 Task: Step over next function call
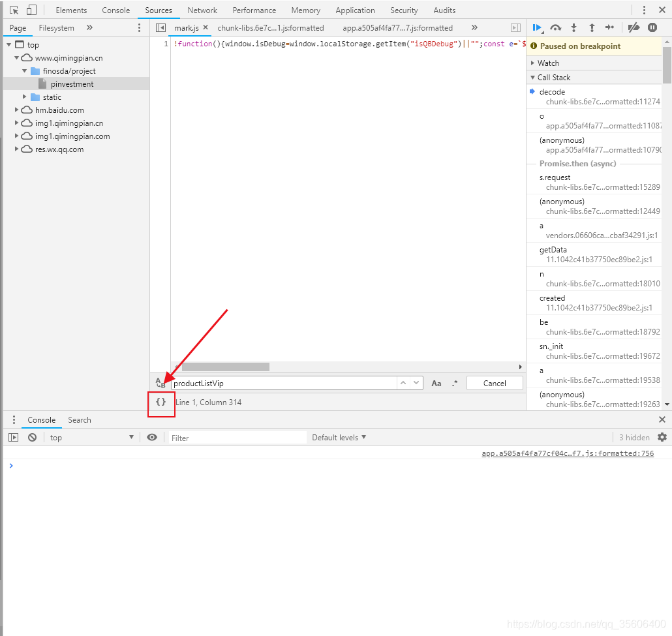pyautogui.click(x=556, y=28)
